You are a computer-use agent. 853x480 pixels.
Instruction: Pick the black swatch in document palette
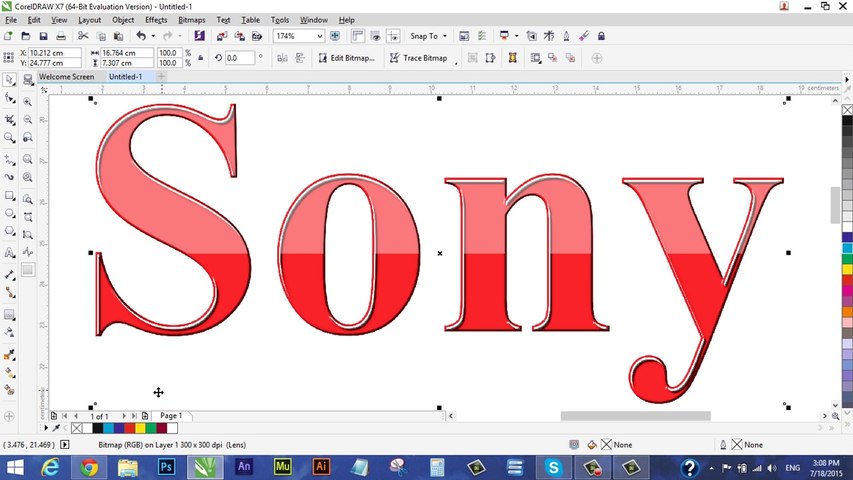tap(97, 428)
